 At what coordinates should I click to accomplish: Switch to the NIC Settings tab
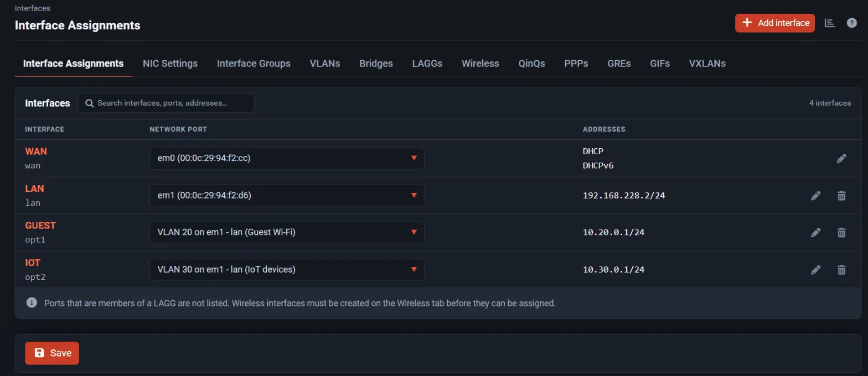(x=170, y=64)
